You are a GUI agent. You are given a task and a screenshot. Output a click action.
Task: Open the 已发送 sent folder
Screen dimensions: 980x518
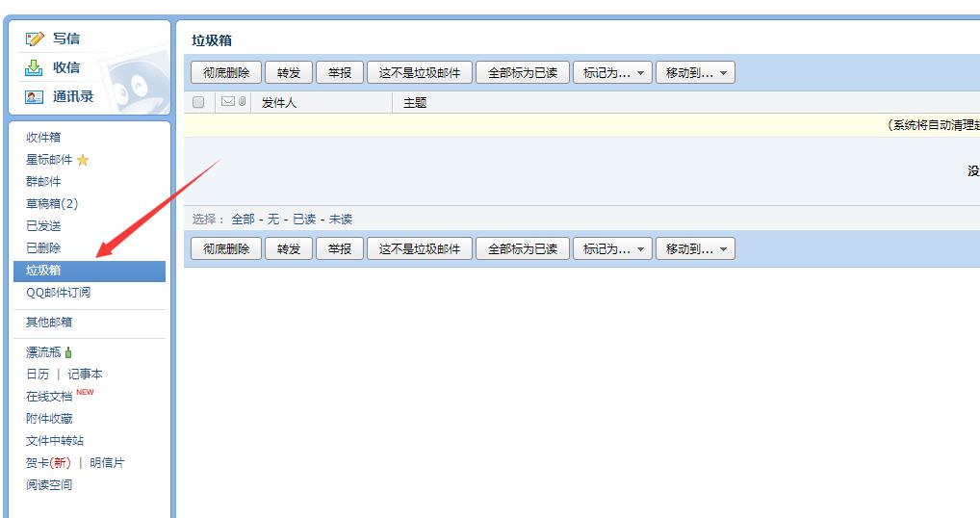coord(43,226)
